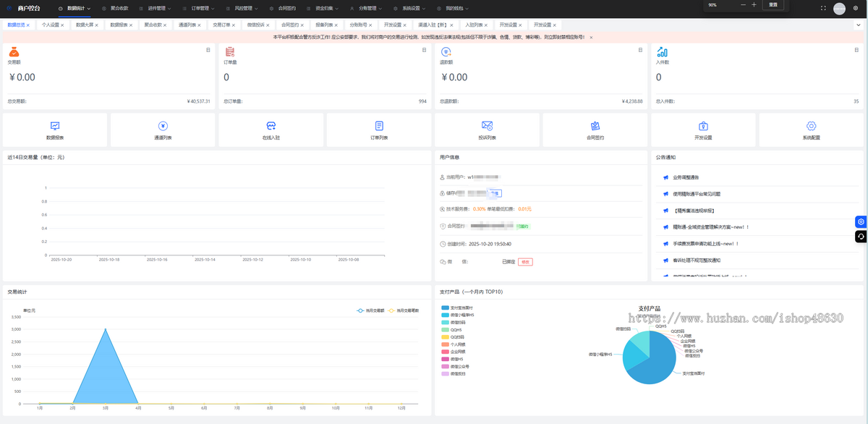Viewport: 868px width, 424px height.
Task: Click the user avatar in top bar
Action: tap(839, 9)
